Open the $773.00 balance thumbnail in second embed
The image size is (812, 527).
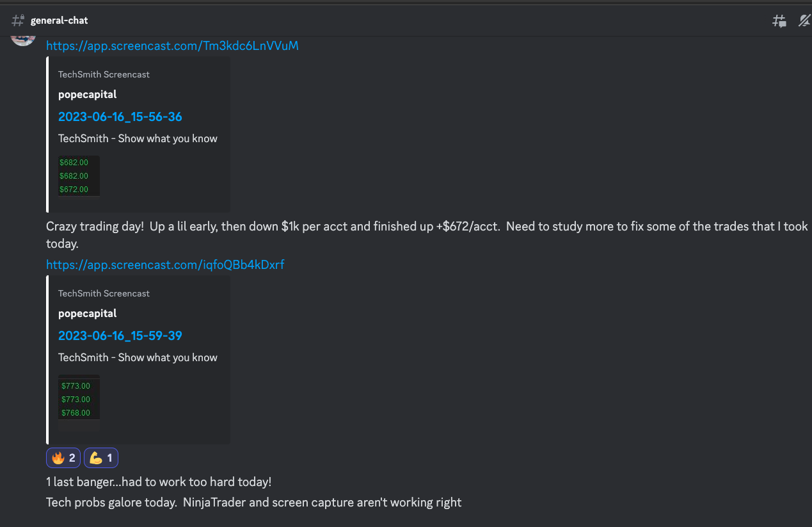[78, 398]
